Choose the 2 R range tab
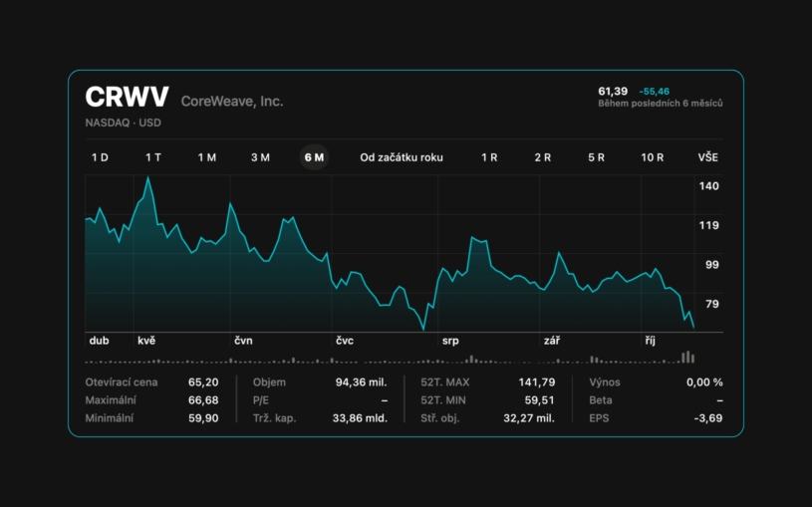The height and width of the screenshot is (507, 812). click(x=543, y=157)
